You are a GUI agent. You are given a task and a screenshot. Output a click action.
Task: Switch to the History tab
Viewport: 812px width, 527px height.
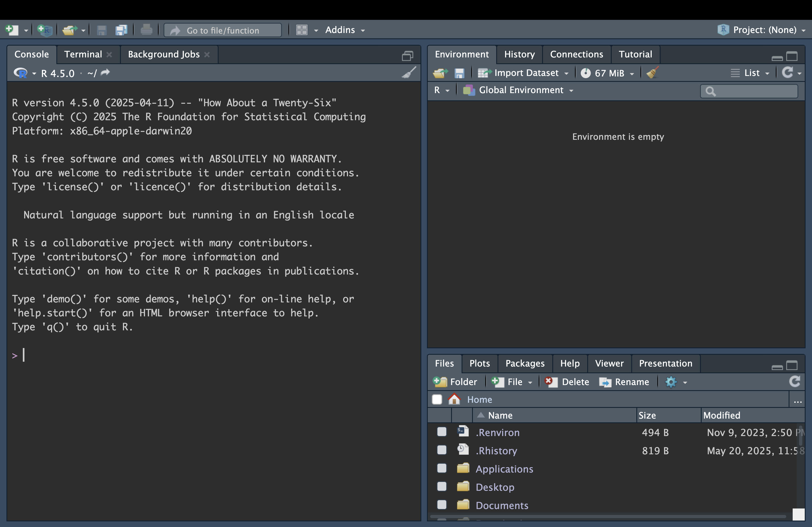519,54
